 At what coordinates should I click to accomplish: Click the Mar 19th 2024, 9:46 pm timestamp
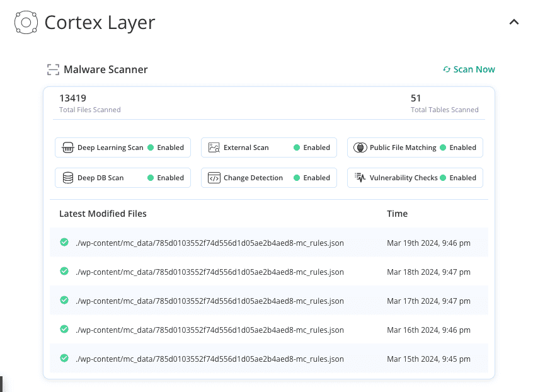click(428, 243)
